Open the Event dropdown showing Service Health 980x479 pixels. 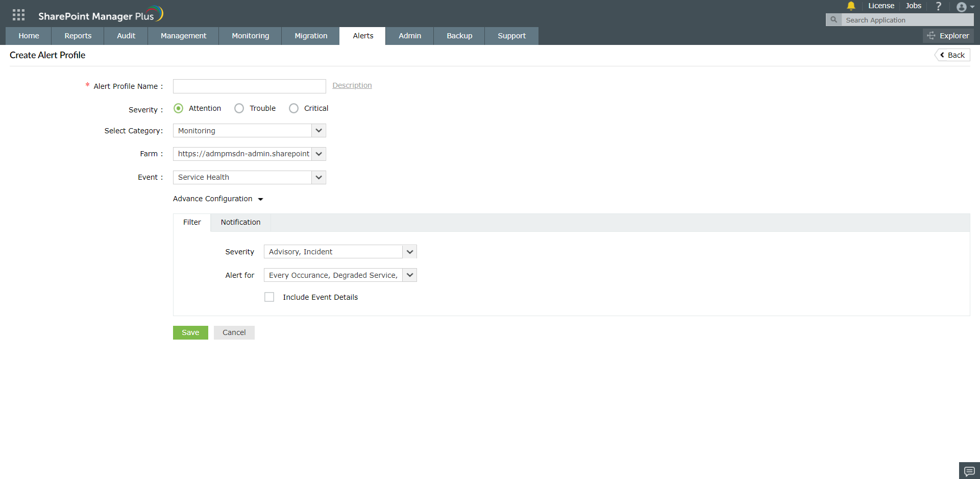[x=318, y=177]
